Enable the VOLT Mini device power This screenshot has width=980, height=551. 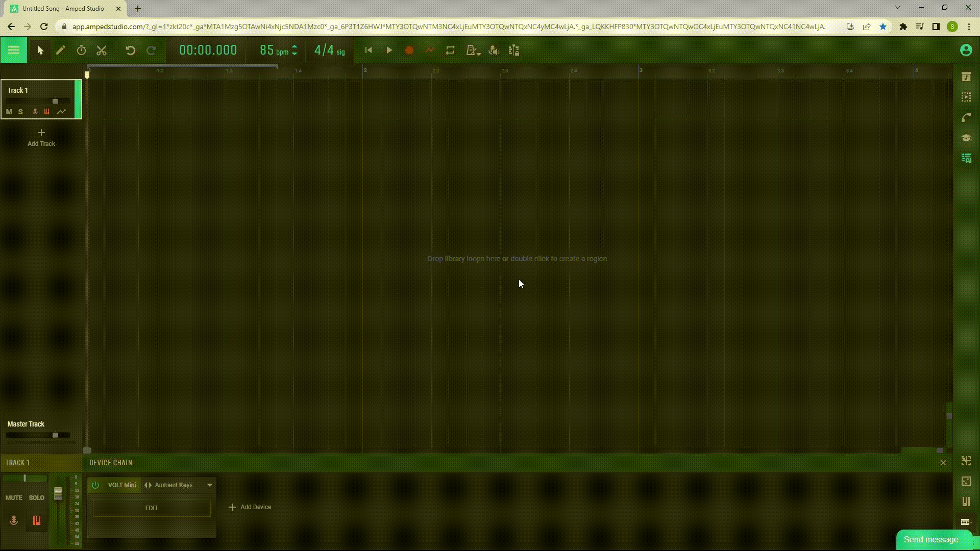coord(95,484)
